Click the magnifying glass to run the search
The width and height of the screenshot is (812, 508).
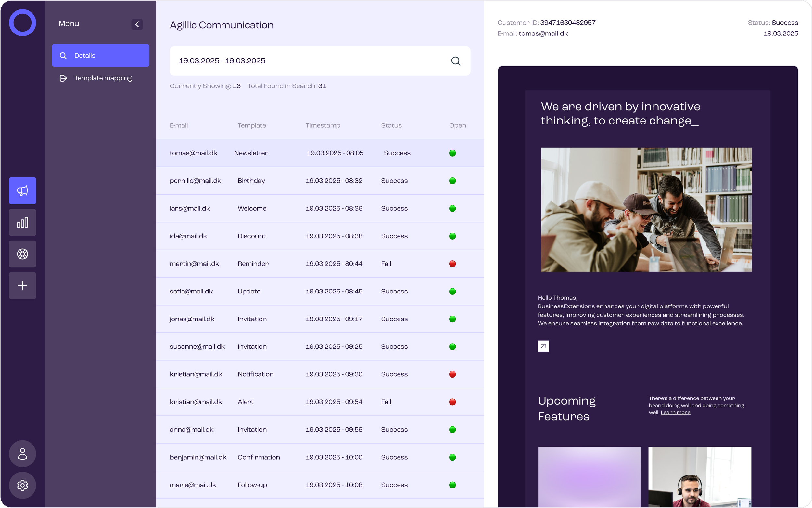pyautogui.click(x=455, y=61)
